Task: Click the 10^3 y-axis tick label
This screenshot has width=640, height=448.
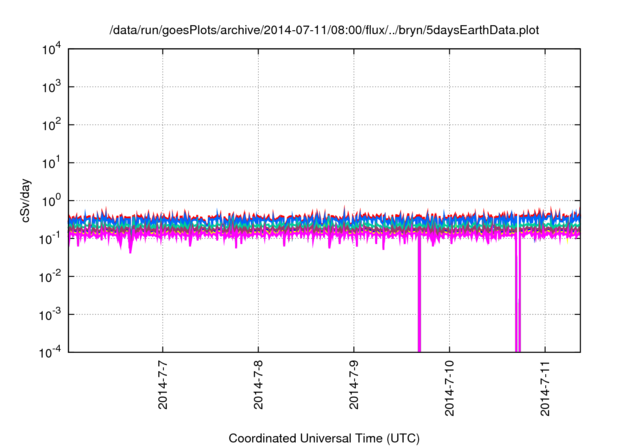Action: [x=51, y=87]
